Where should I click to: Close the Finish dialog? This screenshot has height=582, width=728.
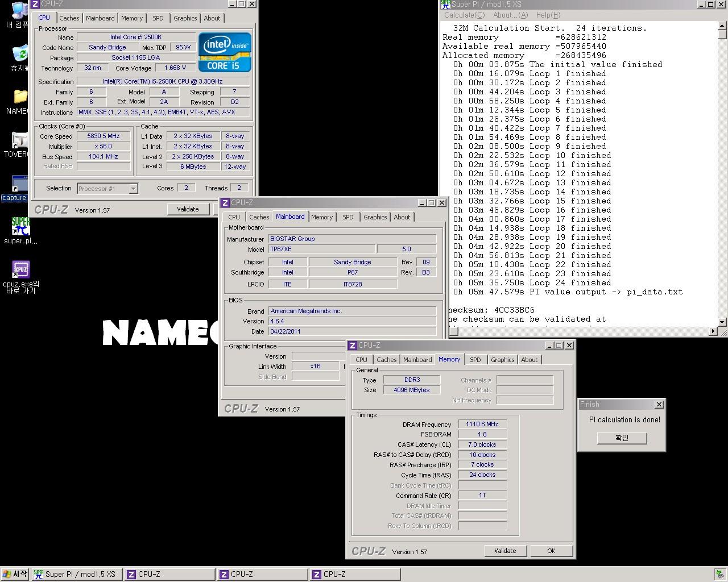[659, 405]
